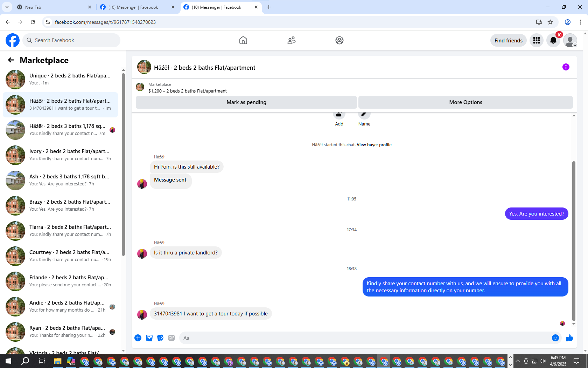Click the More Options button
The width and height of the screenshot is (588, 368).
click(x=465, y=102)
